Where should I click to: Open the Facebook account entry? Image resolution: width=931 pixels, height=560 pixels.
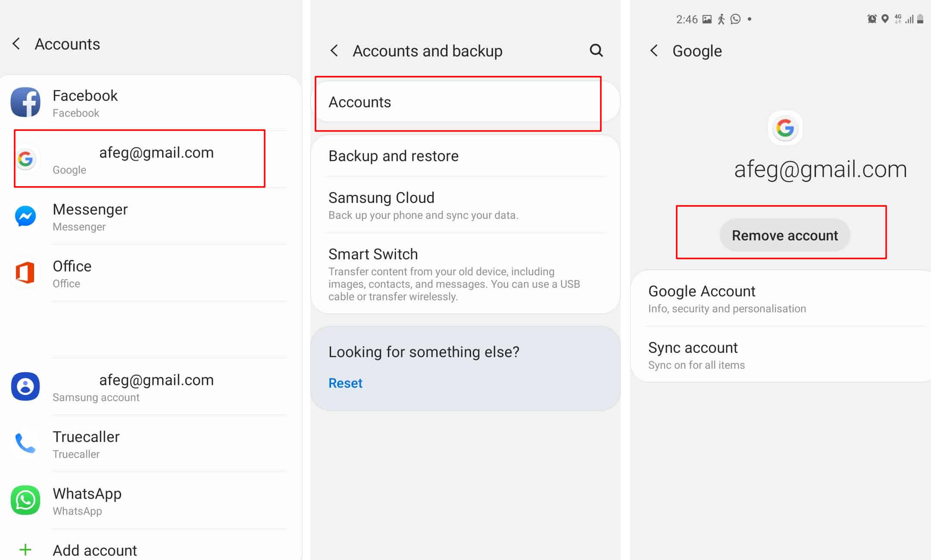(151, 102)
